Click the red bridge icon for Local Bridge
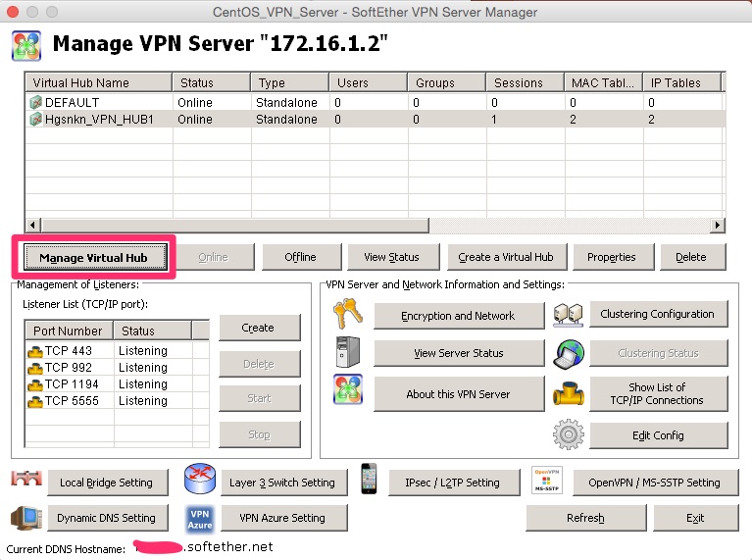This screenshot has height=560, width=752. [26, 478]
